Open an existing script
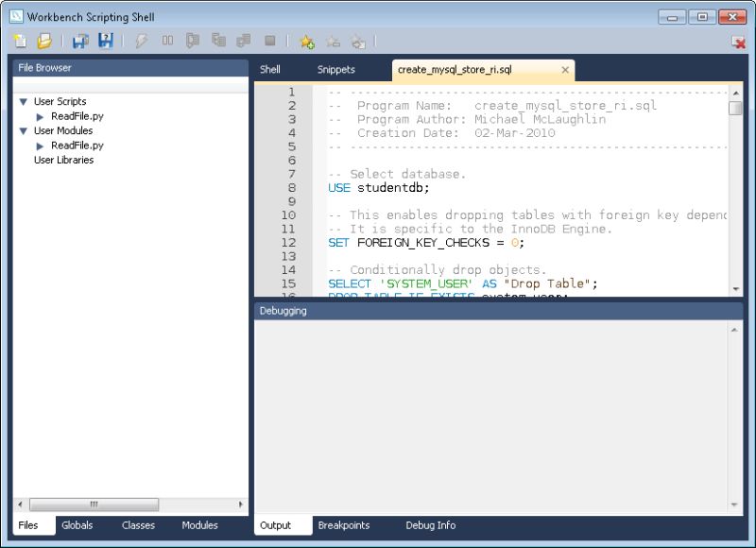Viewport: 756px width, 548px height. [x=44, y=40]
